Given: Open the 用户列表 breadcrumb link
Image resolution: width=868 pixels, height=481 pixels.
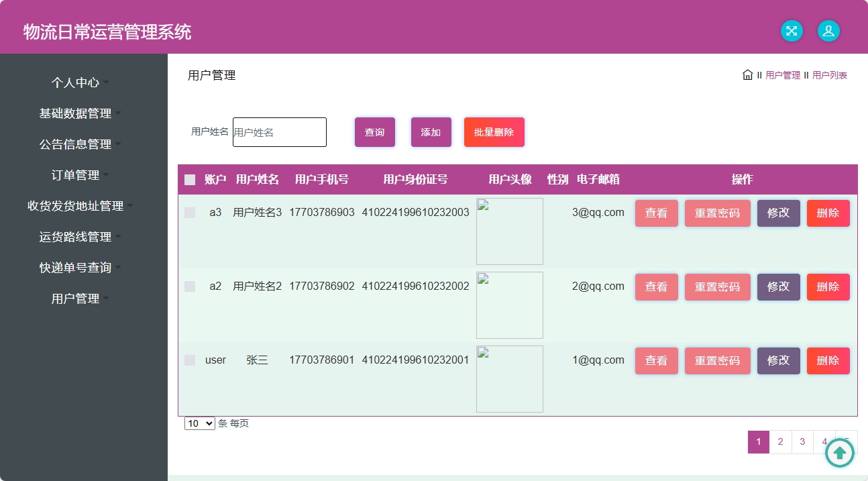Looking at the screenshot, I should point(831,75).
